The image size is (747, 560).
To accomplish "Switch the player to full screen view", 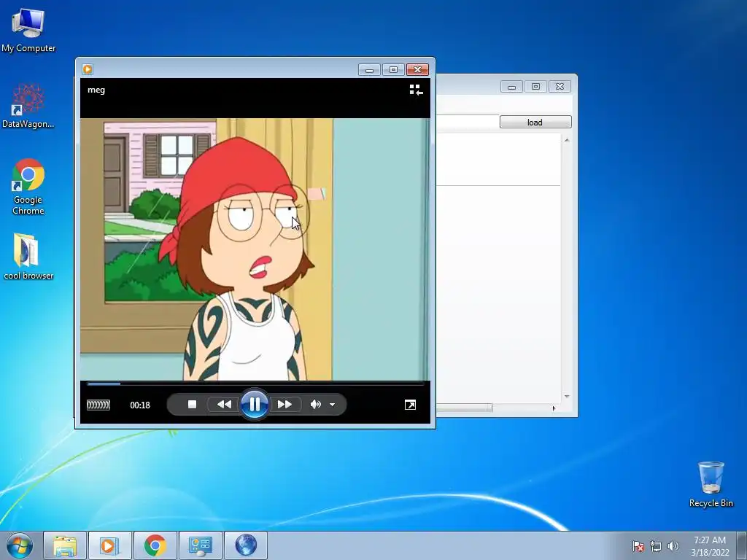I will (x=410, y=405).
